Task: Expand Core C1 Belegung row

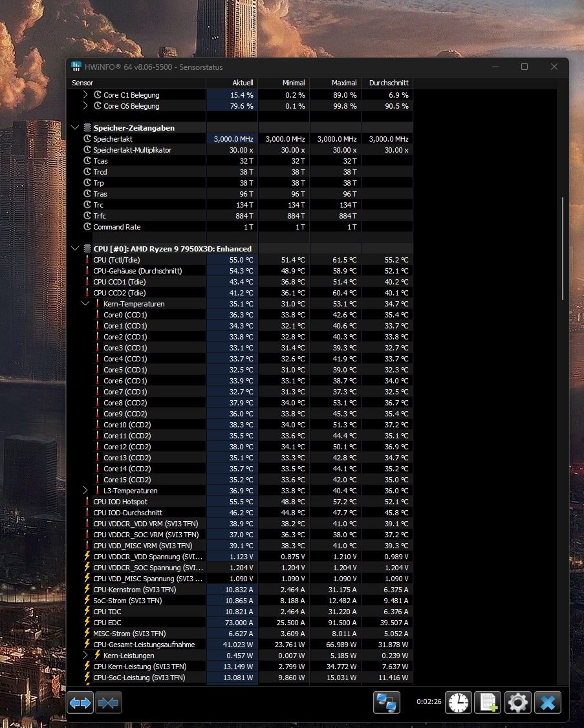Action: pos(85,94)
